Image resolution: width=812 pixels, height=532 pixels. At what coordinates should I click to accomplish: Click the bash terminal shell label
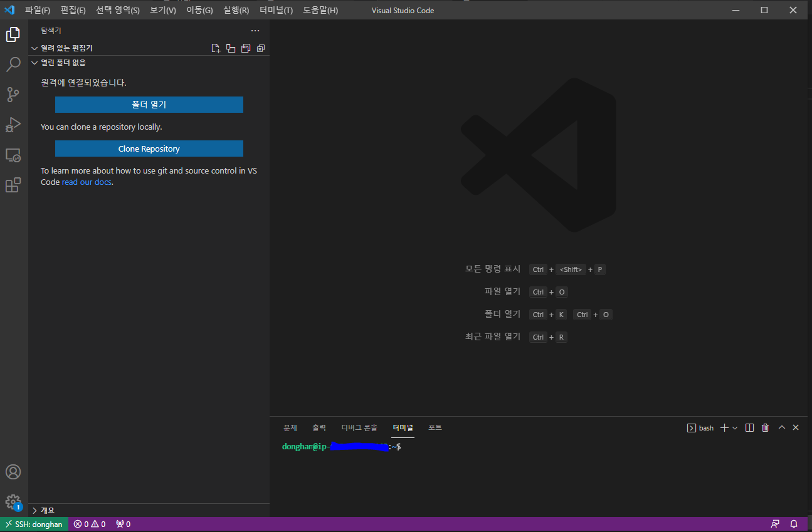point(700,428)
